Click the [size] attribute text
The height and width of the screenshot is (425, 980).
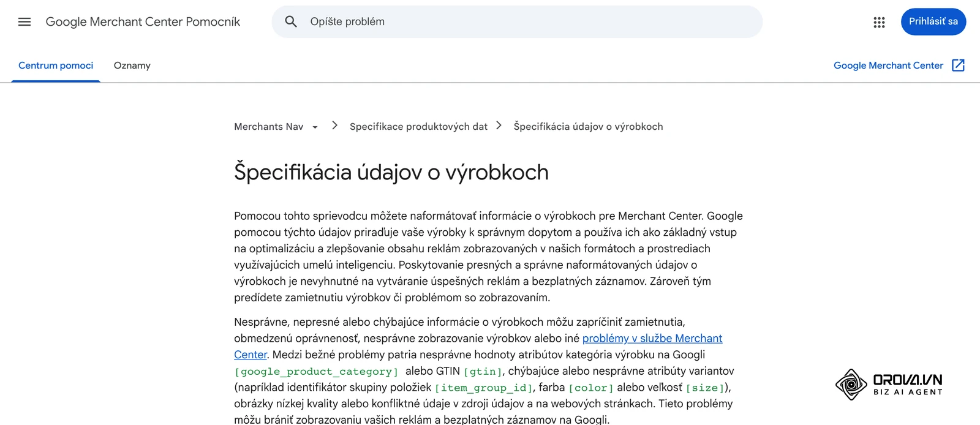coord(705,388)
